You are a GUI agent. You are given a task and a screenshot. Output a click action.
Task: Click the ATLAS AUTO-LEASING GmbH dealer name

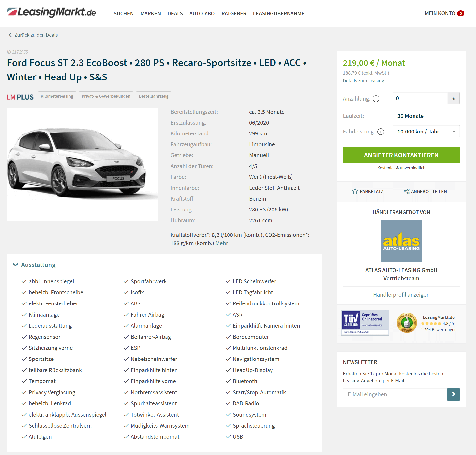pos(401,270)
